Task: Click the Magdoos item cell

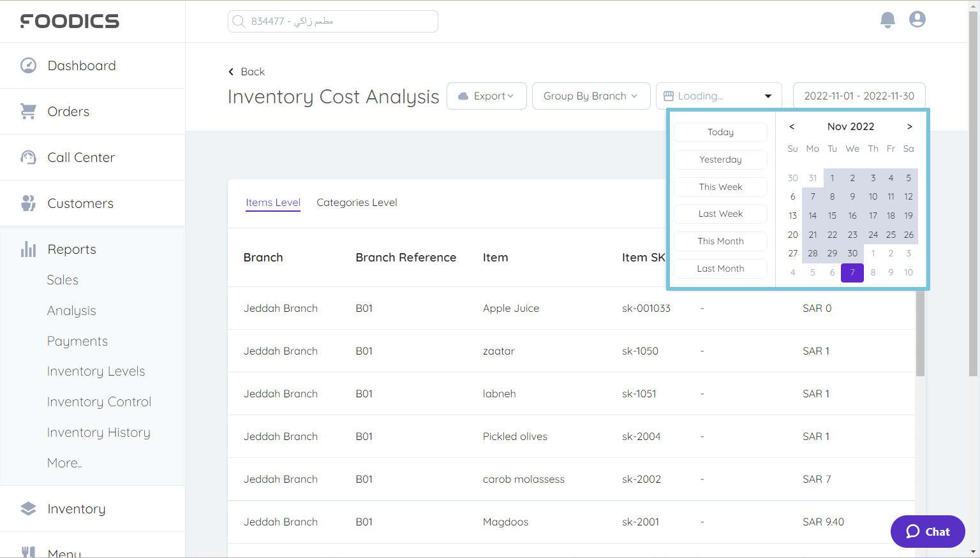Action: pyautogui.click(x=505, y=522)
